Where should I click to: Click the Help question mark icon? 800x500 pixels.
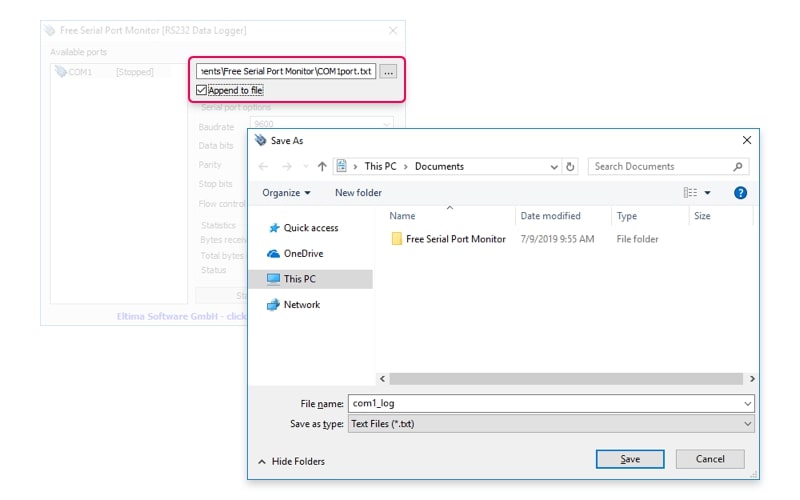point(740,192)
